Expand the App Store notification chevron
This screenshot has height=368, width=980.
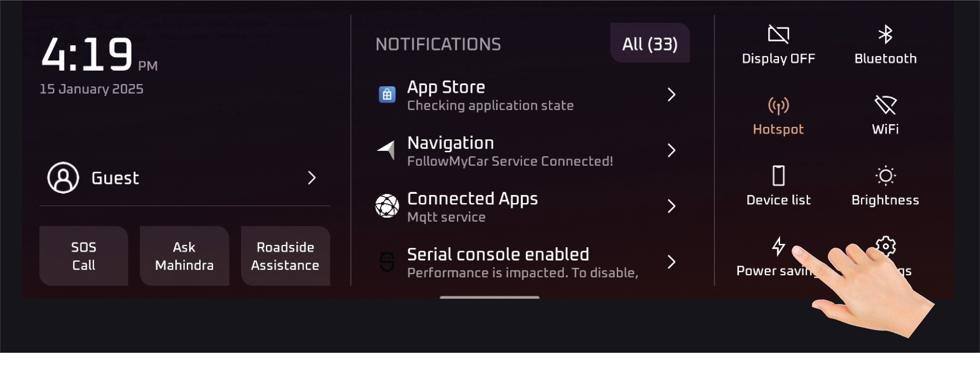tap(671, 94)
